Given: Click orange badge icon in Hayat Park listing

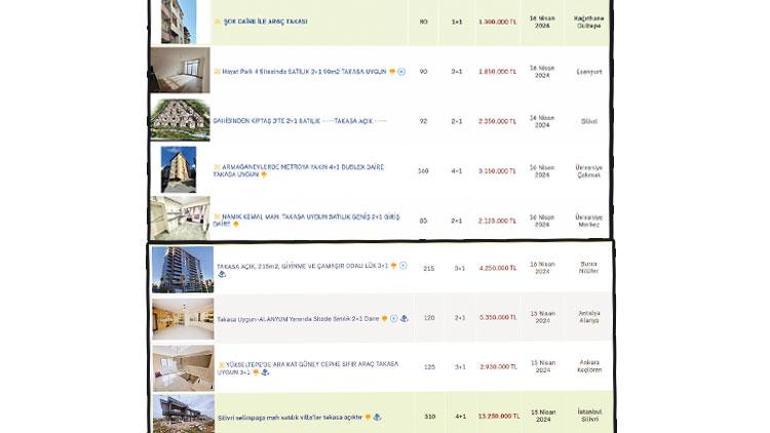Looking at the screenshot, I should pos(393,72).
